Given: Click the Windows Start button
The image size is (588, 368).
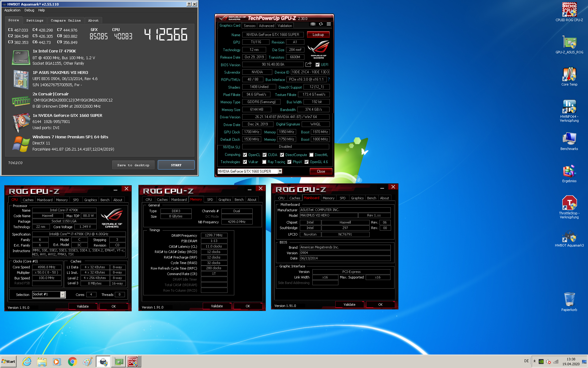Looking at the screenshot, I should [9, 362].
